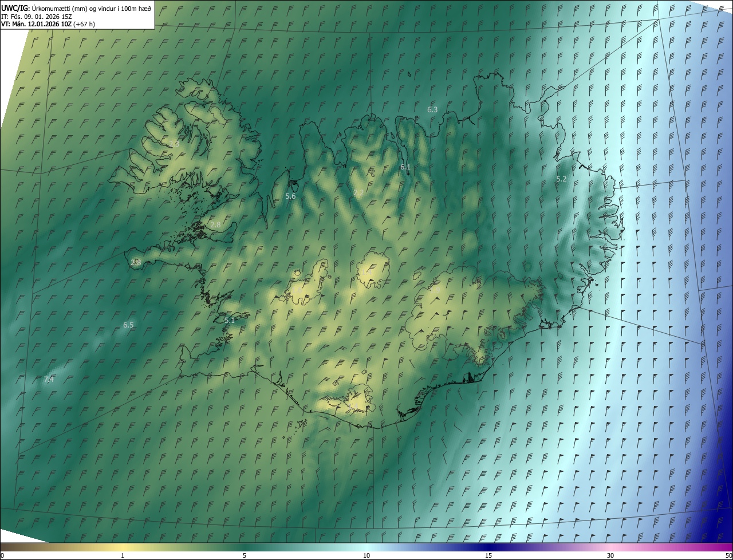Click the 6.5 value label

pyautogui.click(x=128, y=325)
